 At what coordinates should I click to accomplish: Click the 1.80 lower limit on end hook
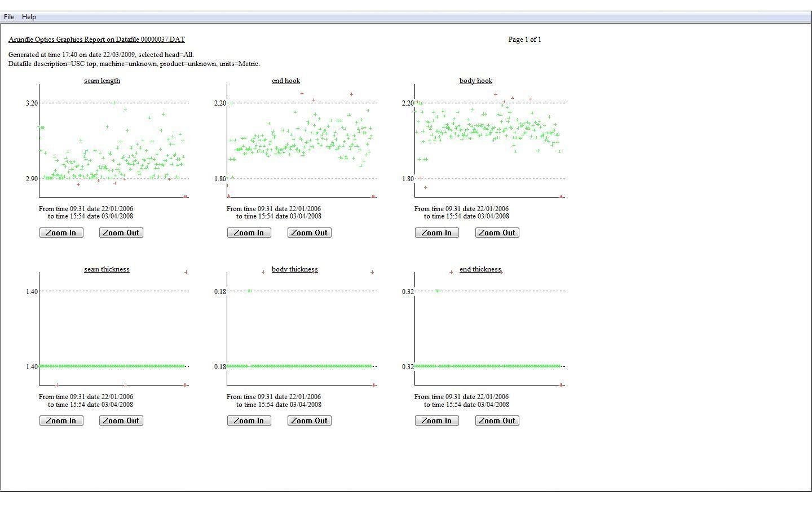tap(220, 179)
